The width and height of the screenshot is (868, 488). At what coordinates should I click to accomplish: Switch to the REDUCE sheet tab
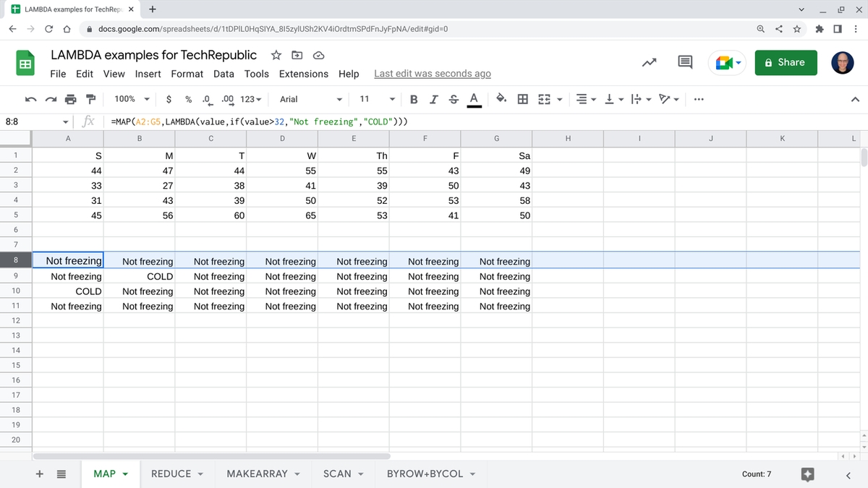coord(171,474)
